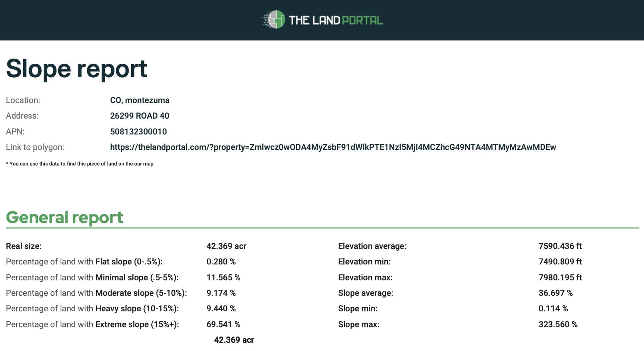Click The Land Portal header text
644x351 pixels.
336,20
